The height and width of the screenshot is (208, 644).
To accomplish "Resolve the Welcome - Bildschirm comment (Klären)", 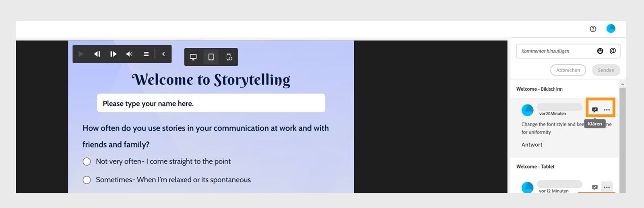I will [x=595, y=110].
